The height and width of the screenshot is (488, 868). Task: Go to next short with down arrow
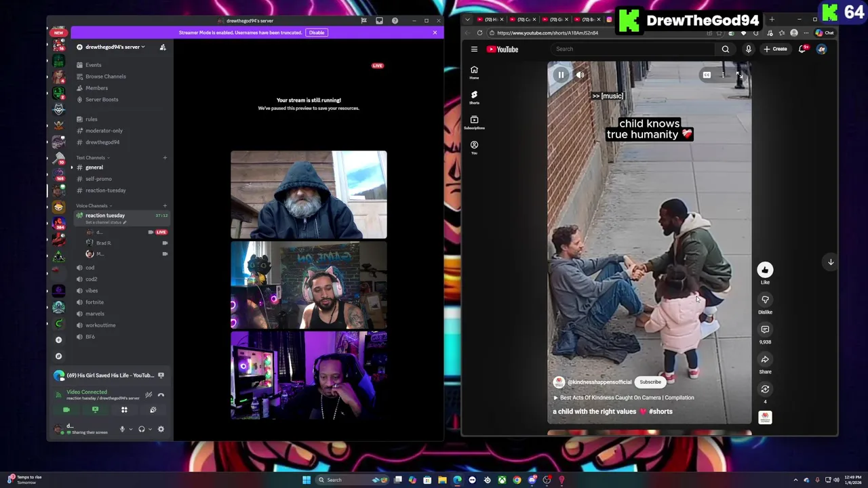[831, 262]
